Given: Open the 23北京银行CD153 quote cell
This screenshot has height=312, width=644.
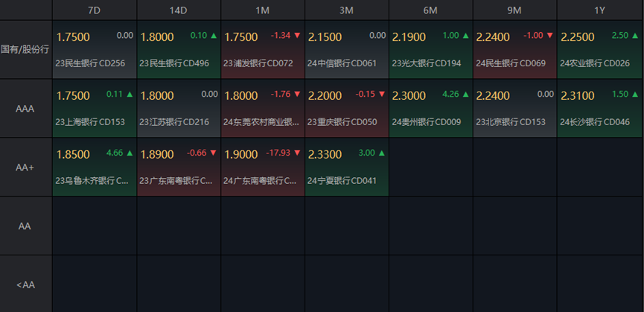Looking at the screenshot, I should 515,108.
